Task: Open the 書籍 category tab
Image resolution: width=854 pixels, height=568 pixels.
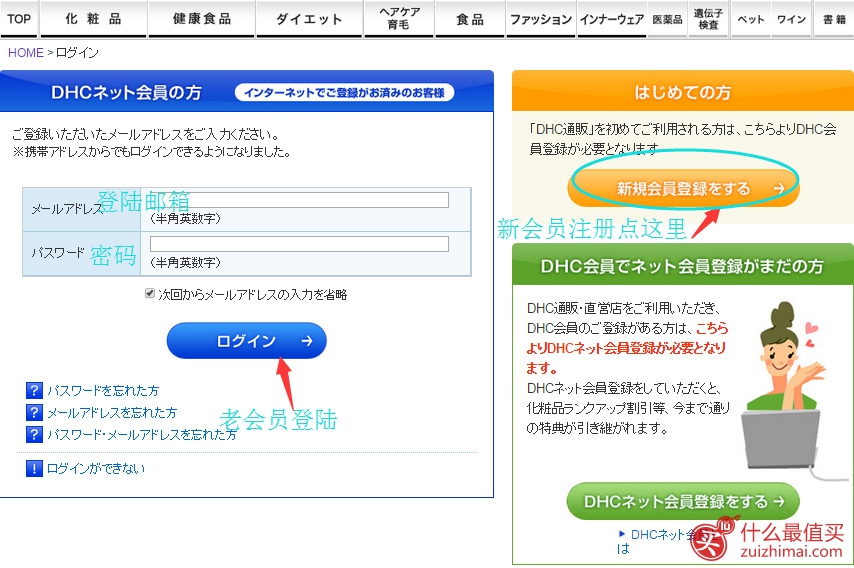Action: coord(834,19)
